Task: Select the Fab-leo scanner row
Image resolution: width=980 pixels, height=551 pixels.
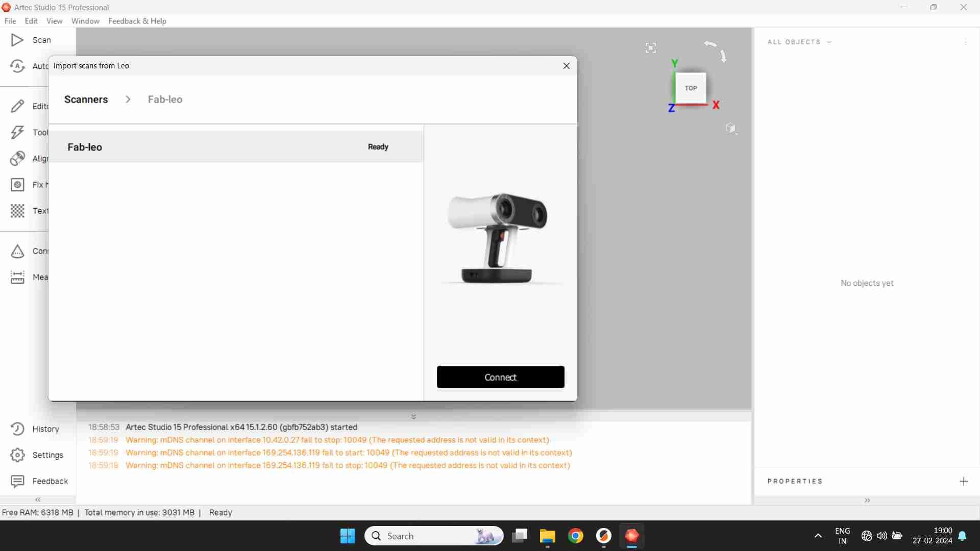Action: pos(236,147)
